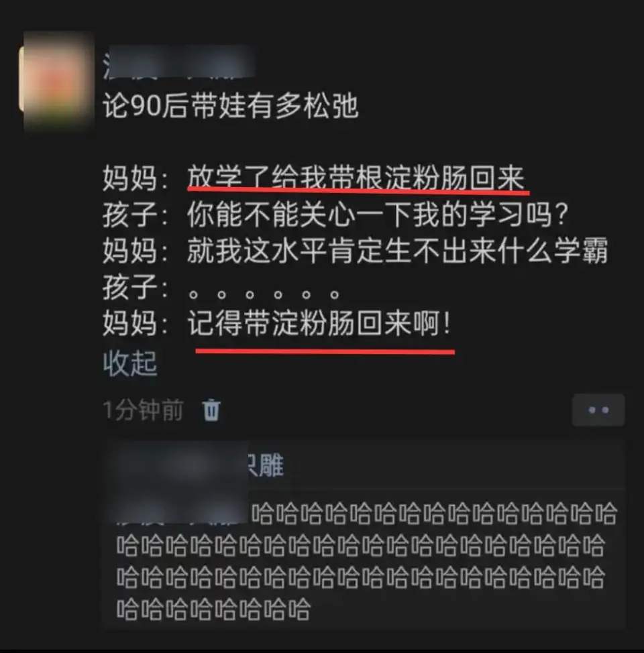This screenshot has width=644, height=653.
Task: Tap the line 记得带淀粉肠回来啊
Action: point(319,323)
